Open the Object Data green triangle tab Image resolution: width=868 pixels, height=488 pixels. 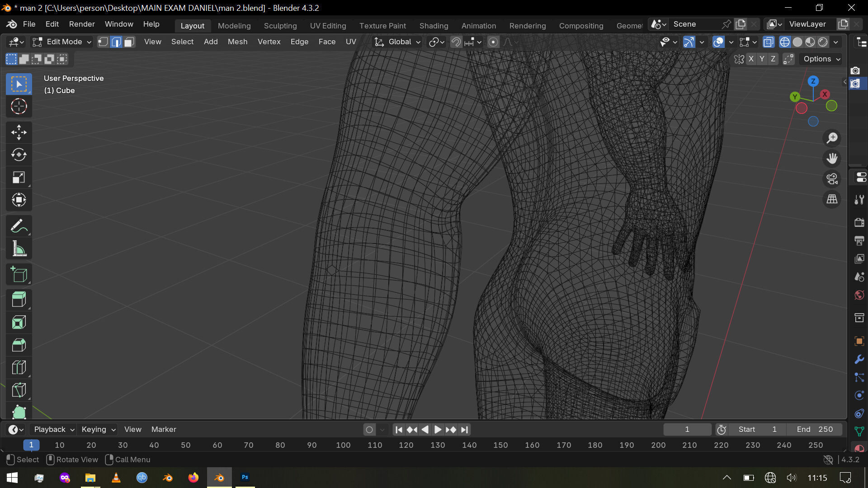click(x=859, y=432)
